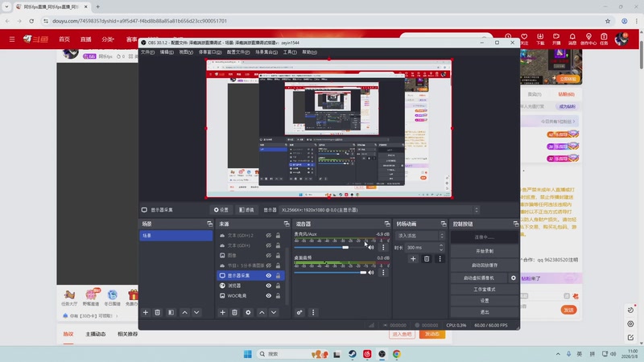Open the Douyu hamburger menu in the browser
The width and height of the screenshot is (644, 362).
point(12,39)
